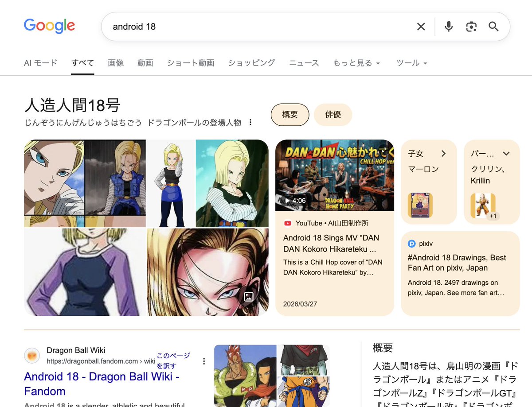This screenshot has width=532, height=407.
Task: Clear the search box with X icon
Action: click(421, 27)
